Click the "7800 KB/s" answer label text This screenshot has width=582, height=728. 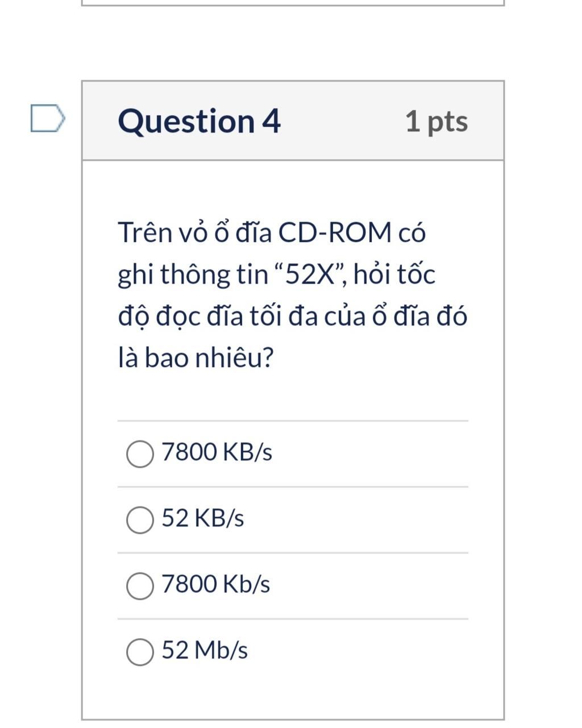coord(217,452)
